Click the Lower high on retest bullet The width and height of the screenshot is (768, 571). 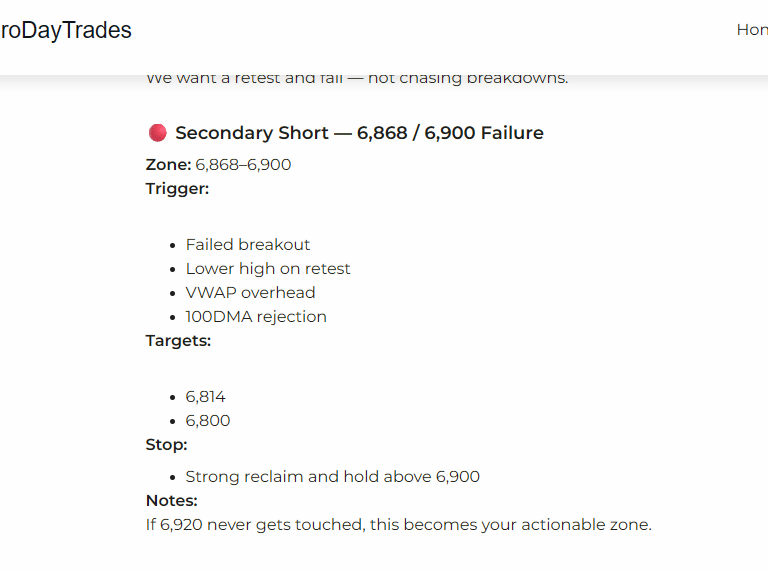tap(268, 268)
